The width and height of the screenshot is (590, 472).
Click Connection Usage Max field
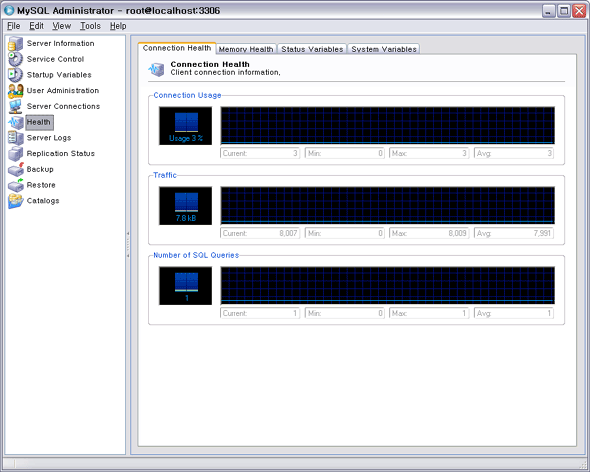pos(429,153)
